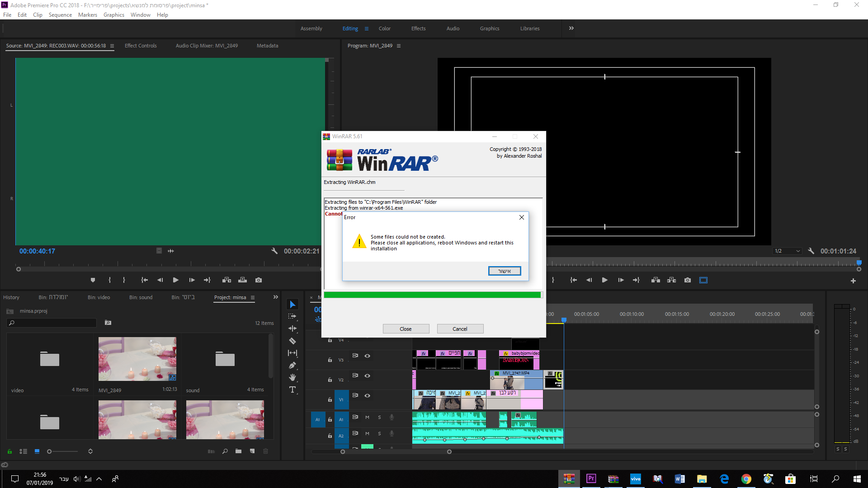Image resolution: width=868 pixels, height=488 pixels.
Task: Play the Source monitor clip
Action: click(176, 280)
